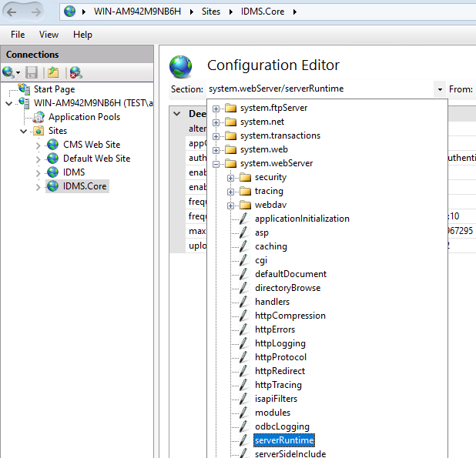Click Sites in the address breadcrumb
Viewport: 476px width, 458px height.
[x=211, y=12]
